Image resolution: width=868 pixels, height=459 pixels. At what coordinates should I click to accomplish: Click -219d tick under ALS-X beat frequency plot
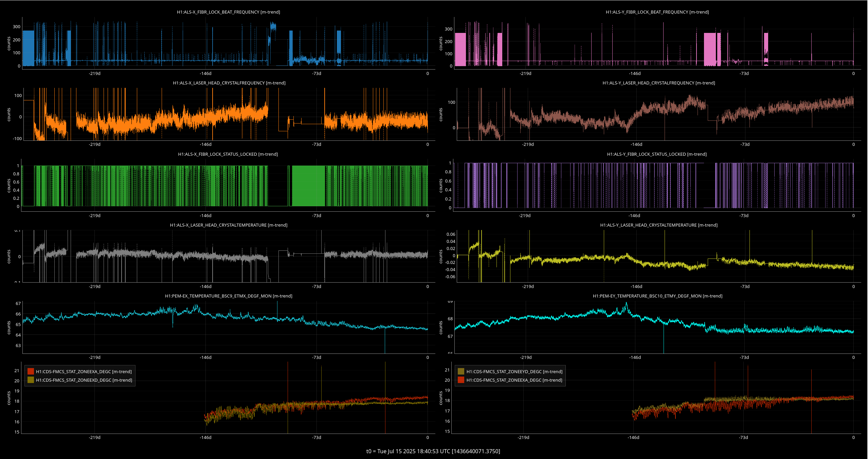[x=94, y=73]
